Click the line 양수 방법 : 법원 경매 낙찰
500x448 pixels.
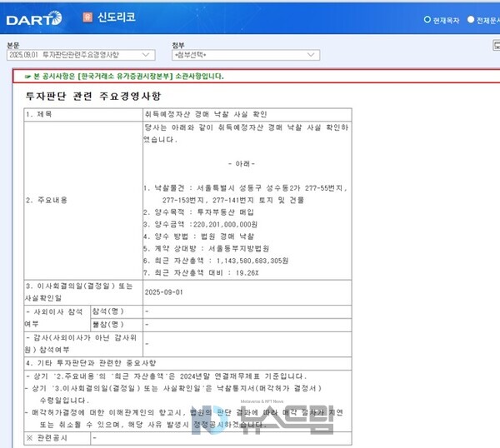click(199, 236)
